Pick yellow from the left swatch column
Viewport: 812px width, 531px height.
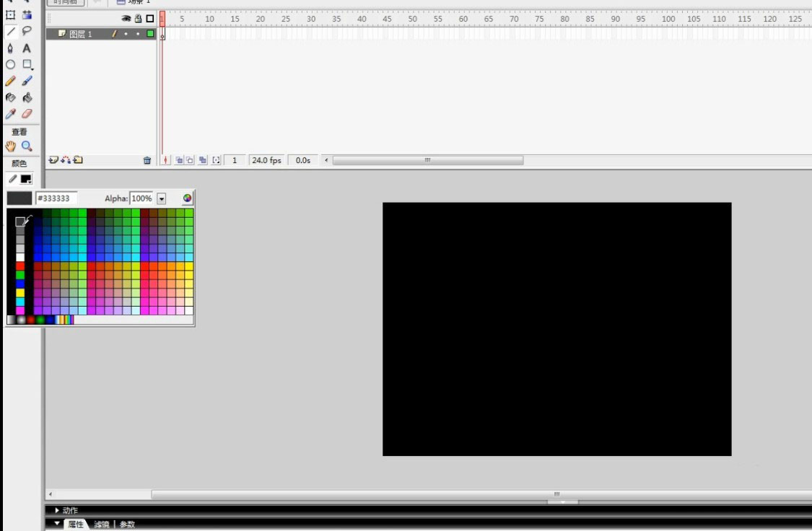(20, 292)
